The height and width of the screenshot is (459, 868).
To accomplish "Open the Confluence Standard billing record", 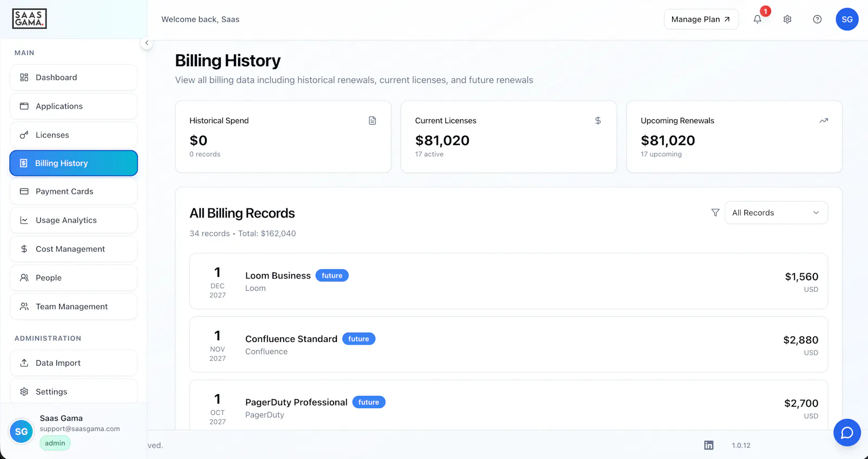I will [509, 345].
